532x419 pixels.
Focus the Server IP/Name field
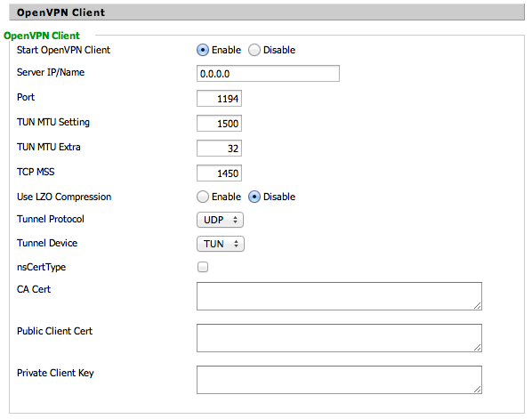pyautogui.click(x=268, y=74)
